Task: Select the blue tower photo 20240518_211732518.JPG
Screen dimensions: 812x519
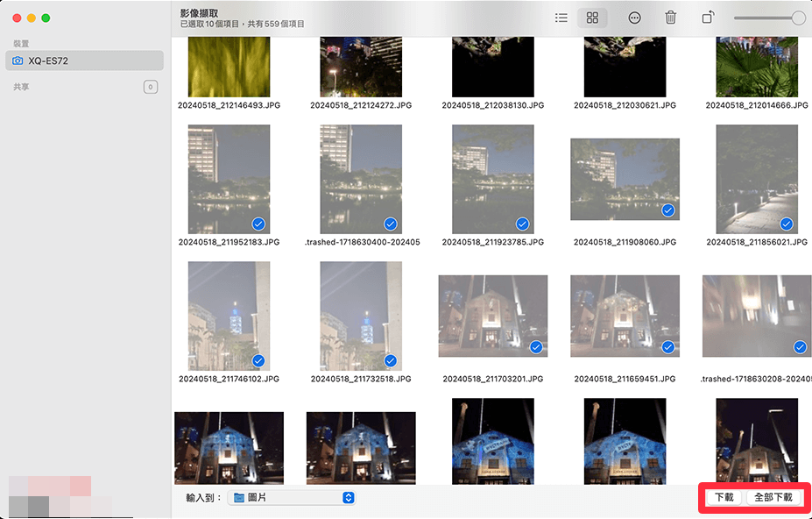Action: pyautogui.click(x=360, y=316)
